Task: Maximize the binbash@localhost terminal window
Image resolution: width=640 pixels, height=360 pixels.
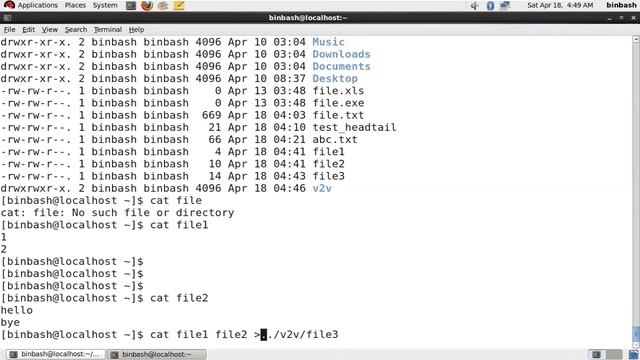Action: pyautogui.click(x=621, y=18)
